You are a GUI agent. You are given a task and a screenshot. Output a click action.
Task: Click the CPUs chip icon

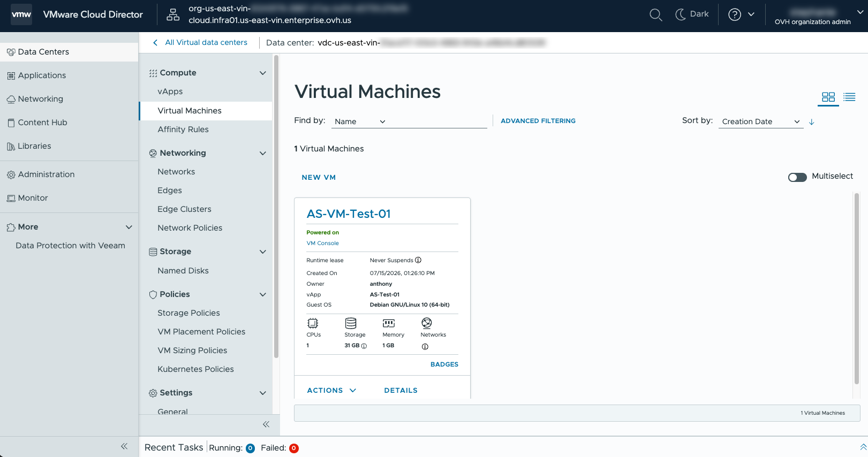(313, 323)
